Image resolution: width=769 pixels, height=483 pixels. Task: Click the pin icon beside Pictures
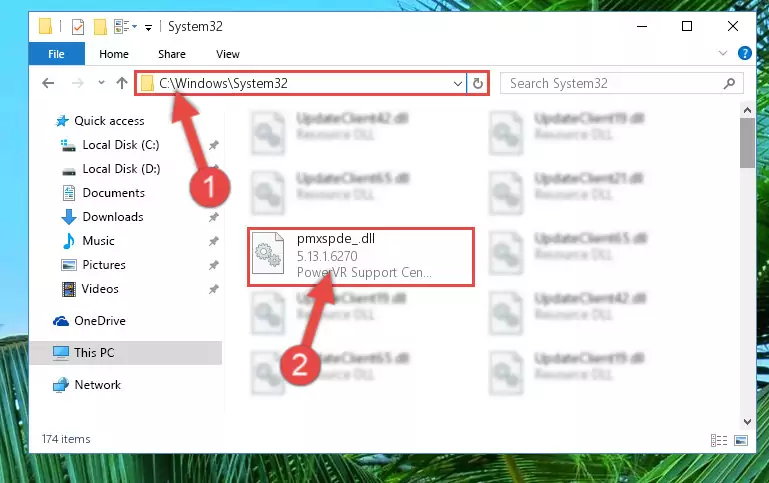click(x=213, y=265)
